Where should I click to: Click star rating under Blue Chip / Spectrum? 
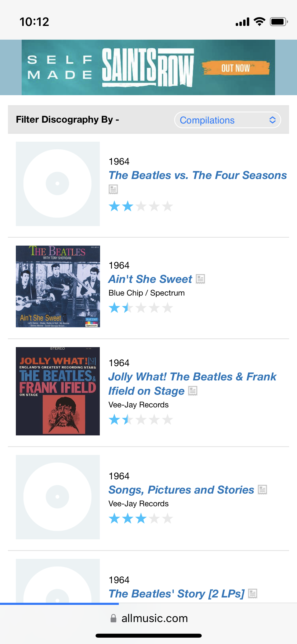pyautogui.click(x=141, y=308)
